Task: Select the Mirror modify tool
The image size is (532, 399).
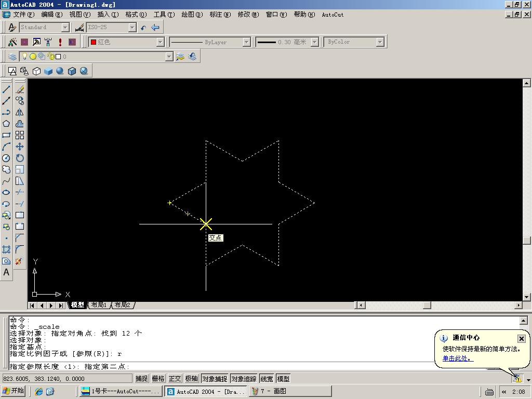Action: point(20,112)
